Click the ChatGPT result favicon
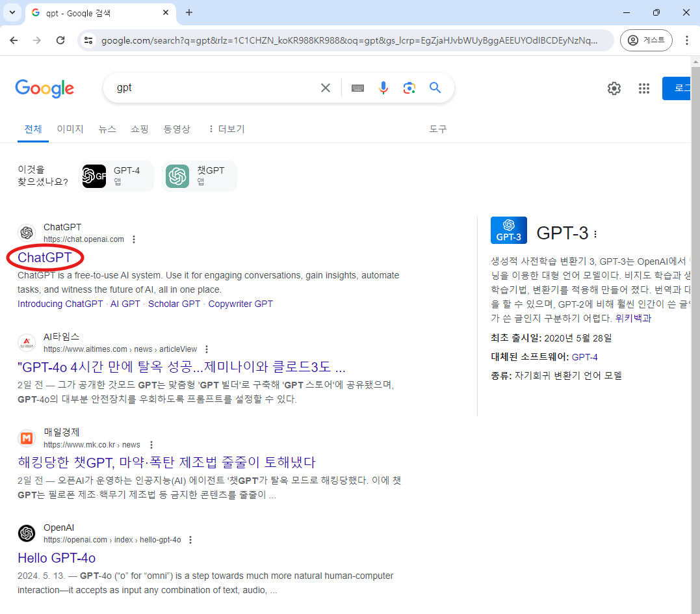 (27, 233)
